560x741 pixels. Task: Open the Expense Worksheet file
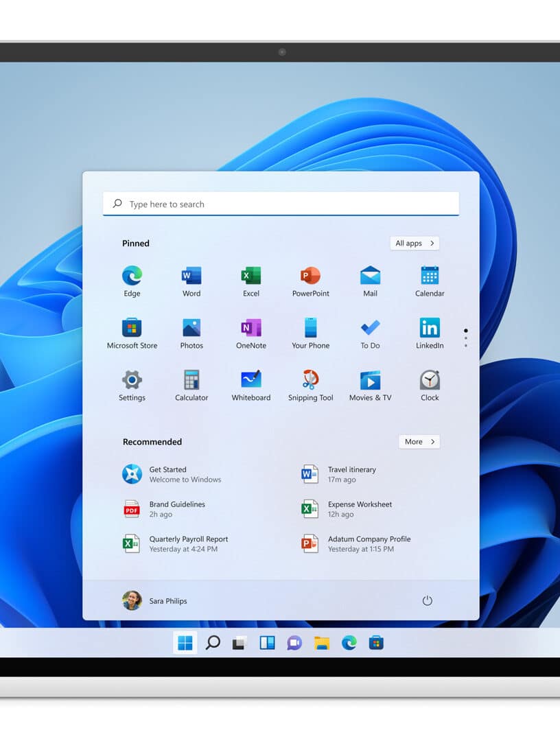[347, 509]
